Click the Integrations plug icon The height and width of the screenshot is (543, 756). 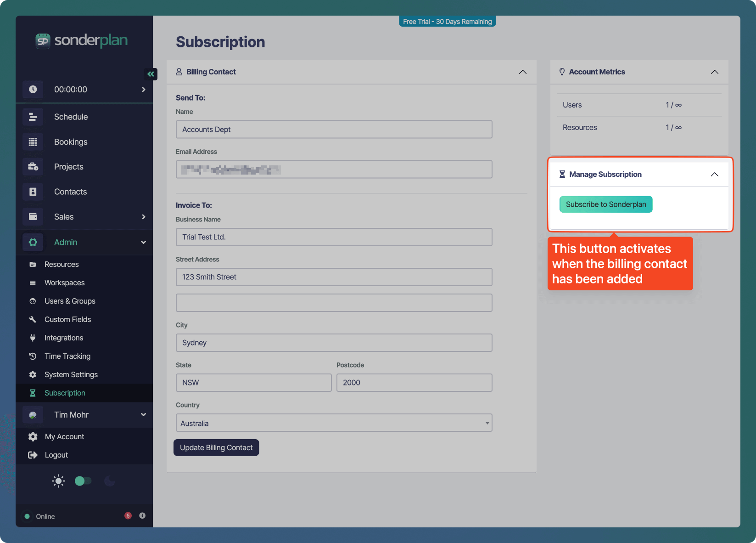(33, 338)
